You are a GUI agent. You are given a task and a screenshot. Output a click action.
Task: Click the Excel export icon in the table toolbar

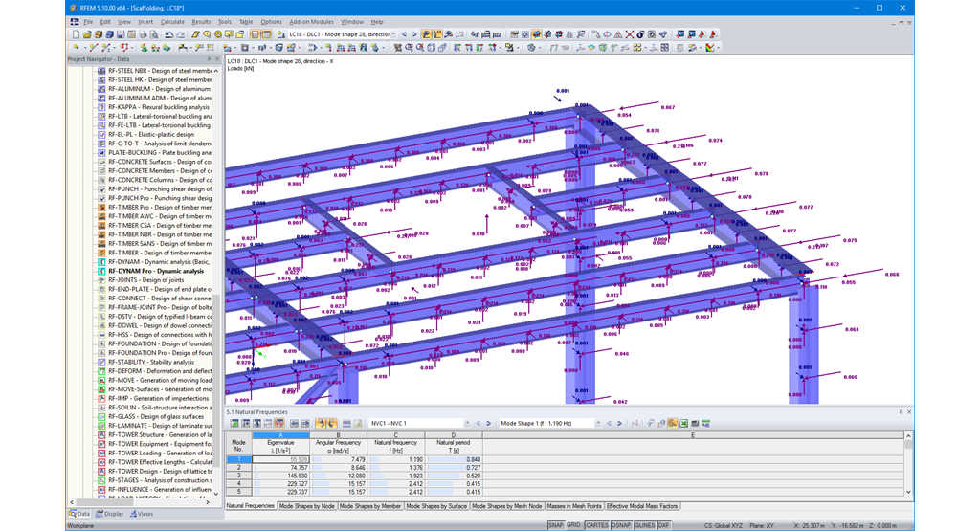(683, 424)
